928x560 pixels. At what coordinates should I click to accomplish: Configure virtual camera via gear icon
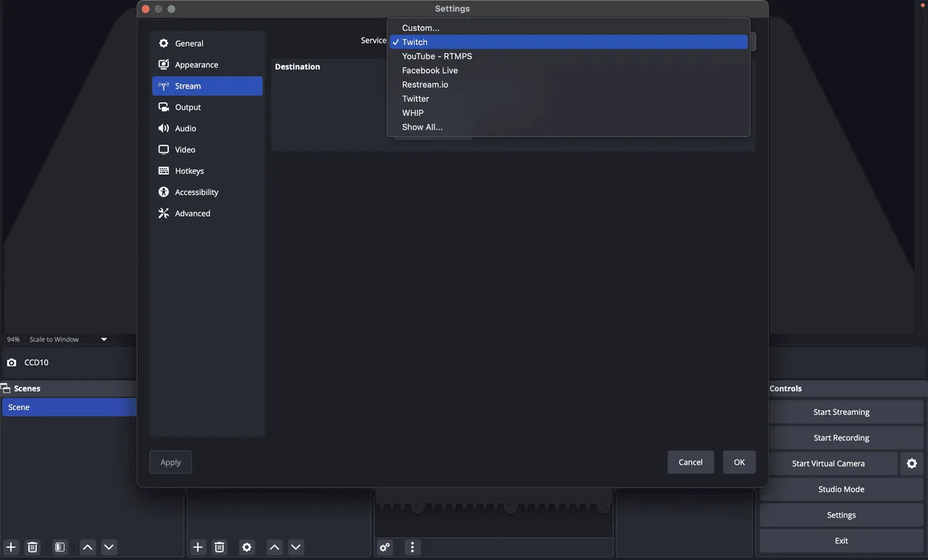click(x=912, y=464)
